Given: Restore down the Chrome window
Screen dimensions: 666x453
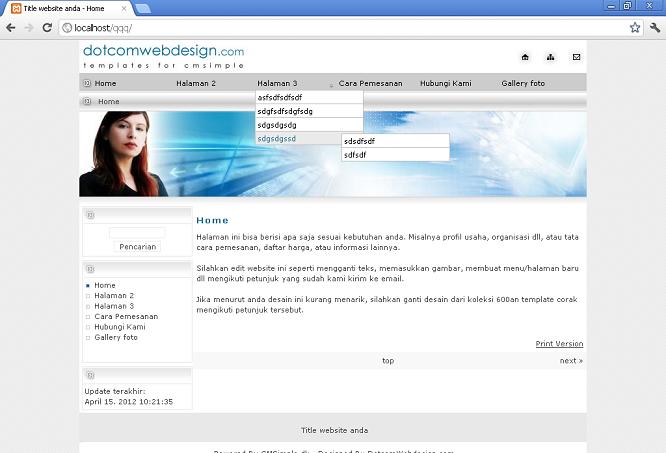Looking at the screenshot, I should coord(627,6).
